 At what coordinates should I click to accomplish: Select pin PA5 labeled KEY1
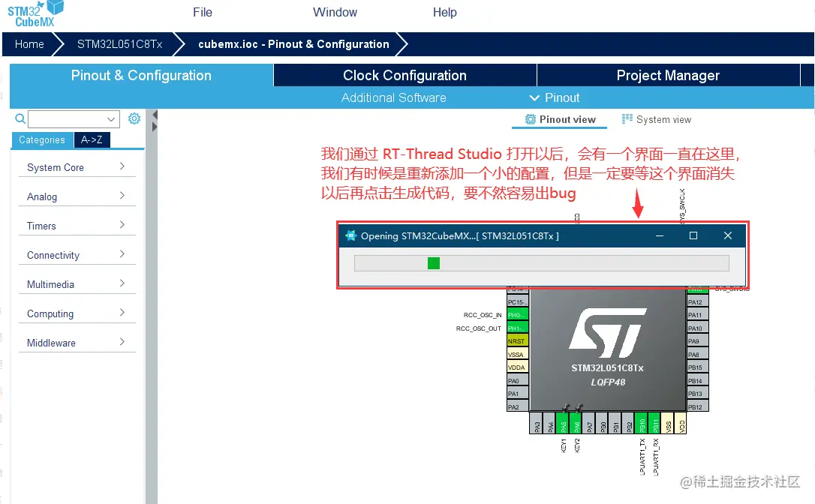pyautogui.click(x=563, y=424)
